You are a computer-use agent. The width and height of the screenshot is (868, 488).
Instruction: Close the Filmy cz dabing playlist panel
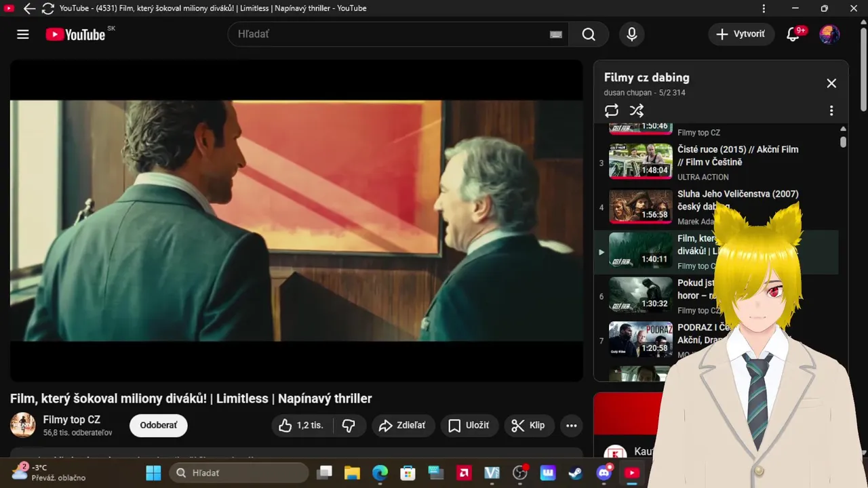click(x=831, y=83)
